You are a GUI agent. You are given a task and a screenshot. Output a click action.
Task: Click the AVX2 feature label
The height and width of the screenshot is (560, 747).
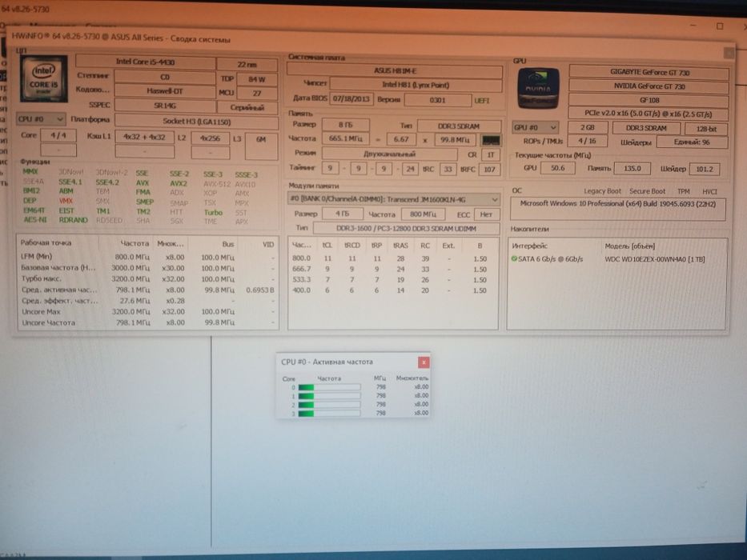coord(179,183)
